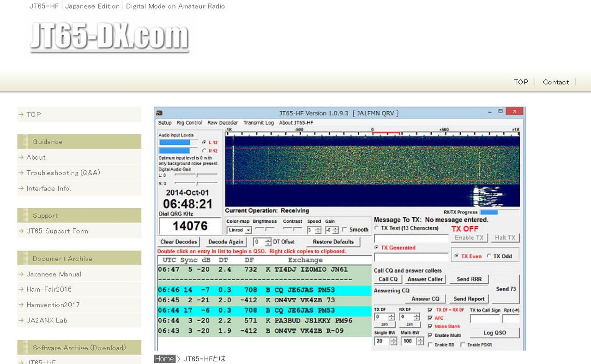Open JT65 Support Form link
The height and width of the screenshot is (364, 591).
[x=79, y=231]
